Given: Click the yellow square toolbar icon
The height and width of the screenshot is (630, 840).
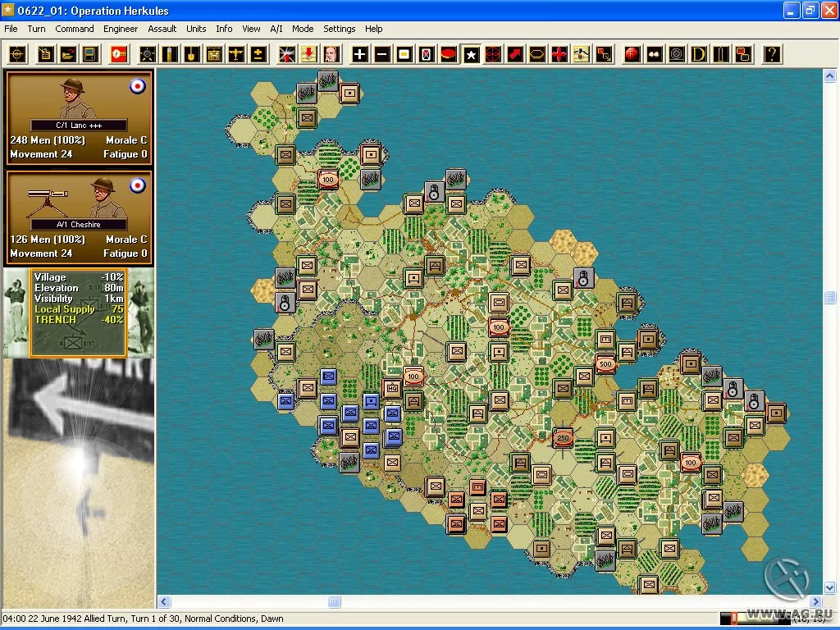Looking at the screenshot, I should coord(404,54).
